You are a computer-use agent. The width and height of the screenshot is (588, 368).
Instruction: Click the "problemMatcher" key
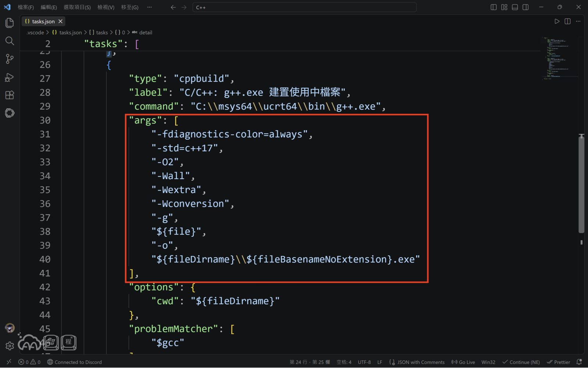[173, 329]
